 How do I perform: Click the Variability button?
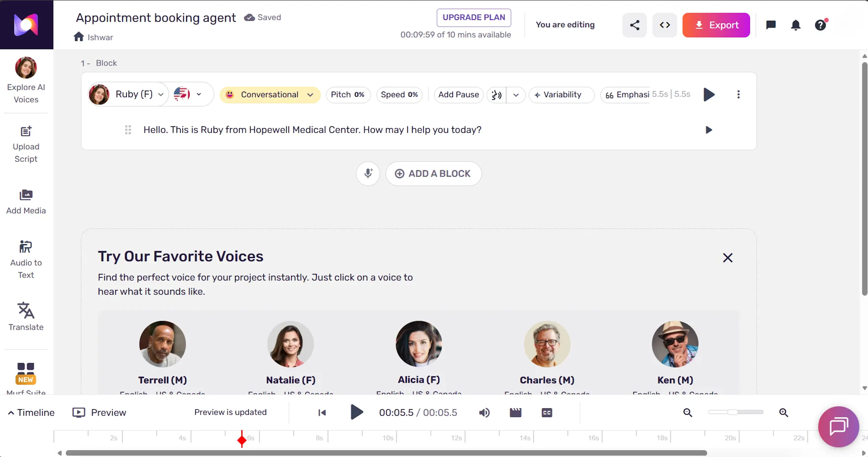(562, 95)
